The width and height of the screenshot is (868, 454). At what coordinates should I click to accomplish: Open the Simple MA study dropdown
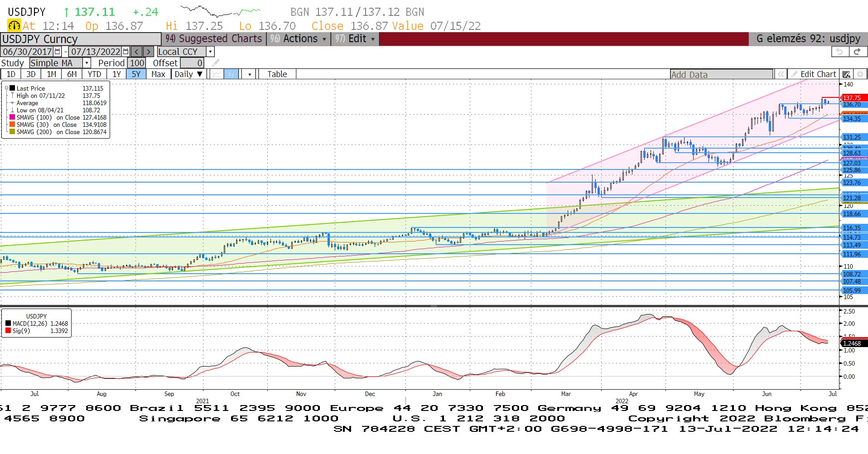pos(87,63)
